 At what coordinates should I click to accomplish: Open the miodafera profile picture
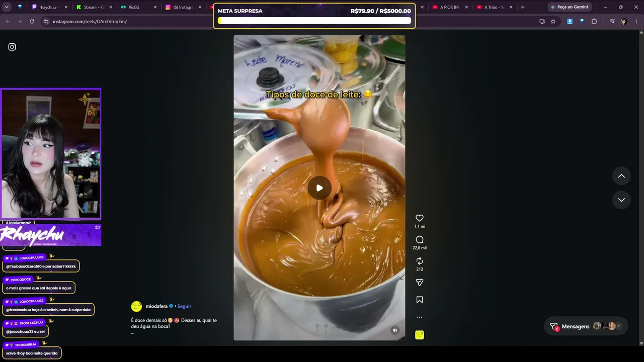(136, 306)
